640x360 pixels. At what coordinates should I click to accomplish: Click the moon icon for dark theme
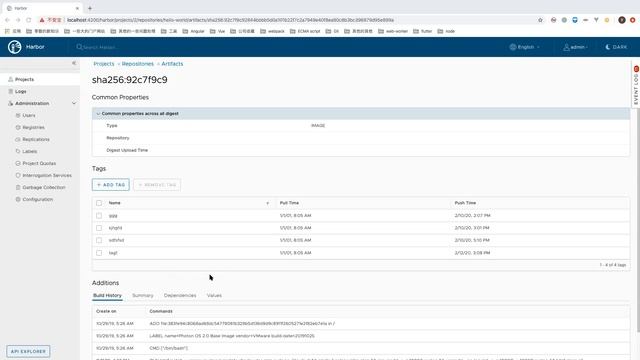coord(608,47)
